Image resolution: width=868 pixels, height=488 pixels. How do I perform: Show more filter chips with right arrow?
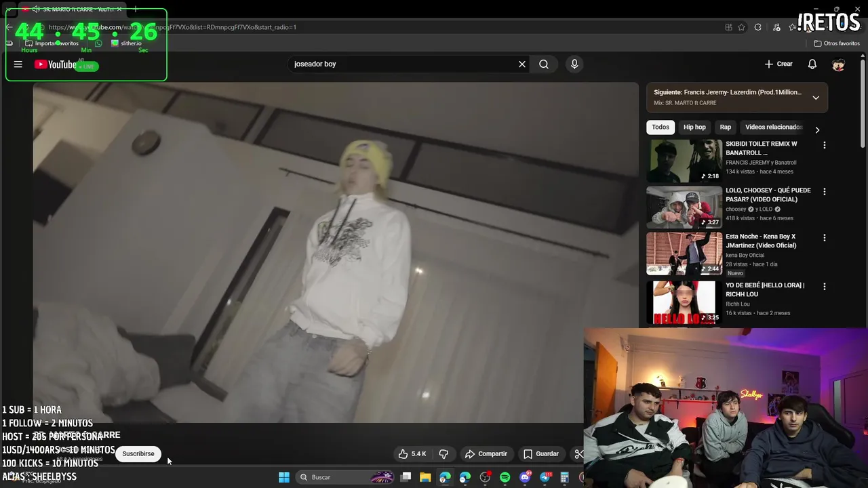coord(817,130)
